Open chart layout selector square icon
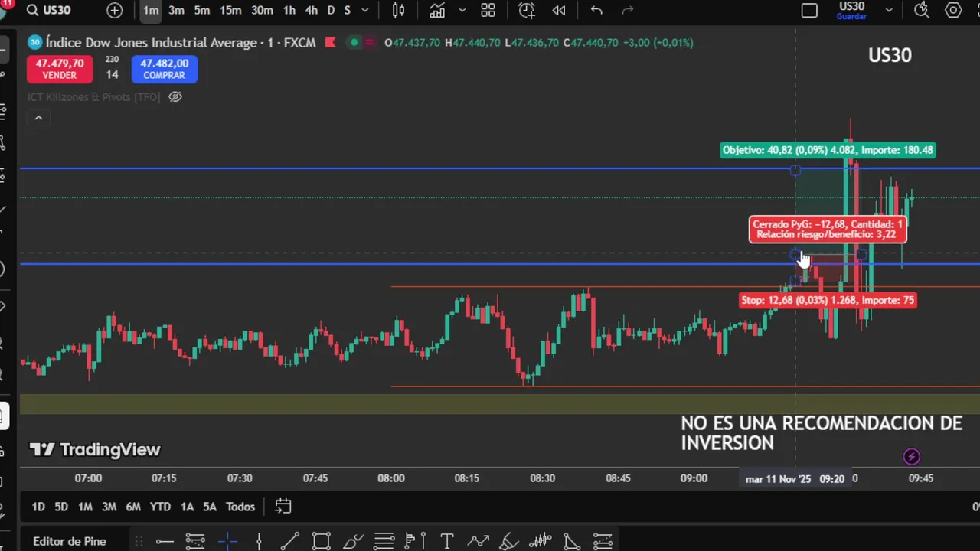980x551 pixels. [x=809, y=10]
